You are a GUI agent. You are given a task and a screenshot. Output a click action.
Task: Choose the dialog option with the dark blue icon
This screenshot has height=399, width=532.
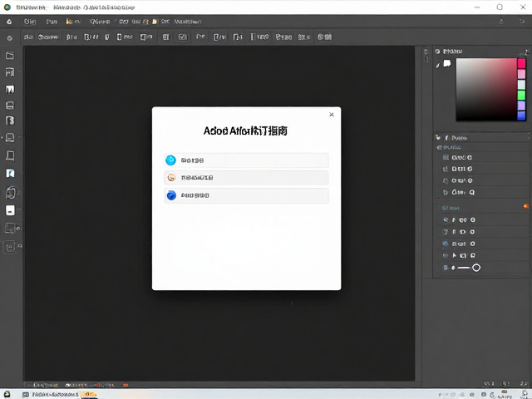(x=246, y=195)
